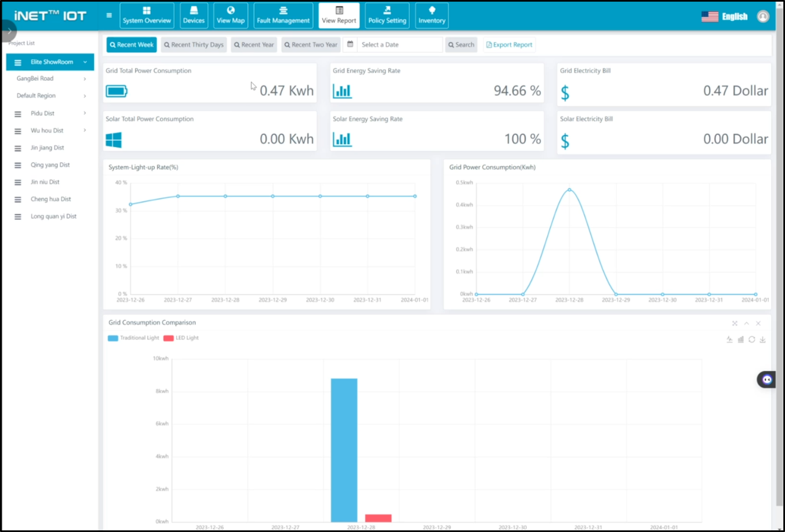The width and height of the screenshot is (785, 532).
Task: Expand the GangBei Road tree item
Action: tap(85, 79)
